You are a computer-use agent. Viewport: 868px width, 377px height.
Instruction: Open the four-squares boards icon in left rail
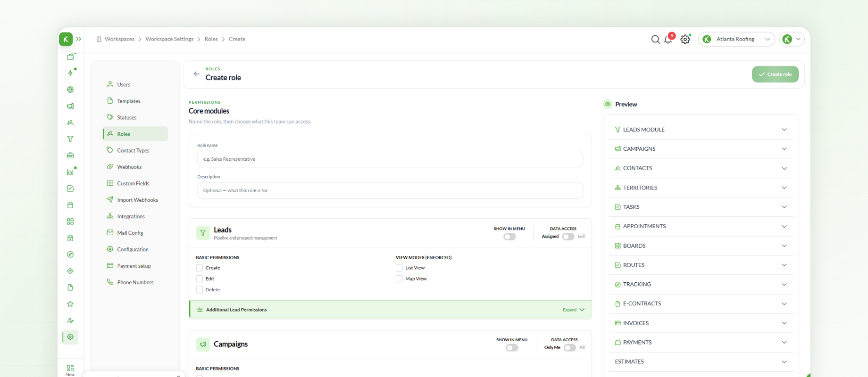pos(70,221)
